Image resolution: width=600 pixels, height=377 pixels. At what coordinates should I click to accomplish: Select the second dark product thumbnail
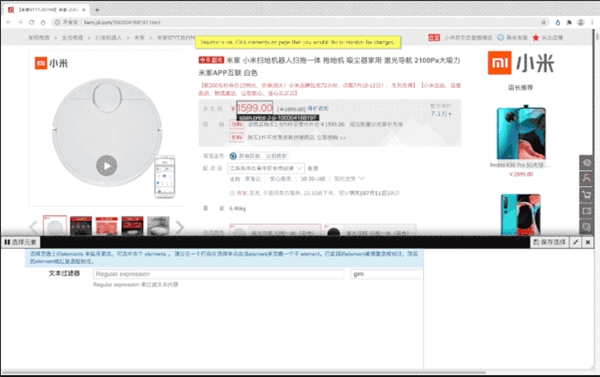(81, 226)
